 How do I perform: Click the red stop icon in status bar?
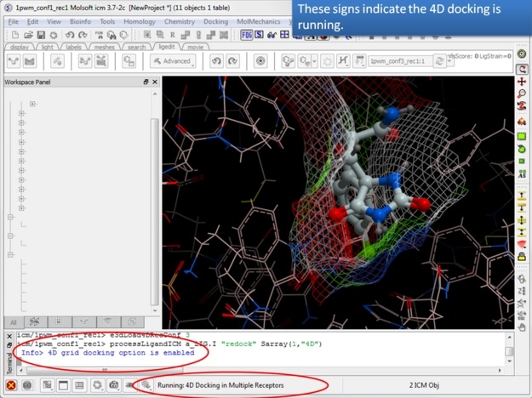[x=11, y=385]
